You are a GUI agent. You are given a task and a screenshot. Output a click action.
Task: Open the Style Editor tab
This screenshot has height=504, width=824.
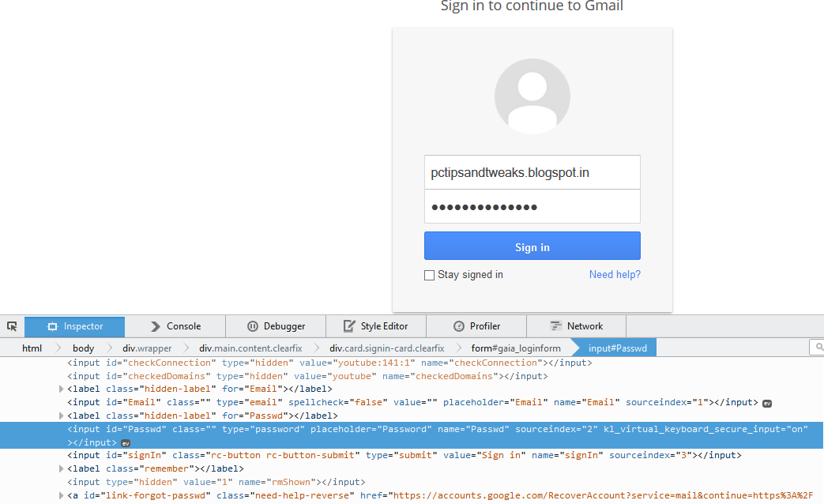[376, 326]
